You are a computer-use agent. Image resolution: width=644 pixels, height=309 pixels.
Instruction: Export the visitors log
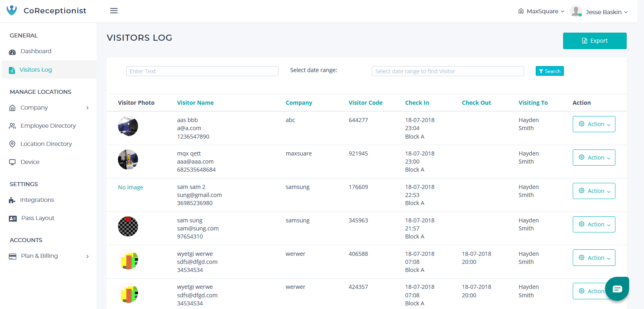pyautogui.click(x=594, y=41)
